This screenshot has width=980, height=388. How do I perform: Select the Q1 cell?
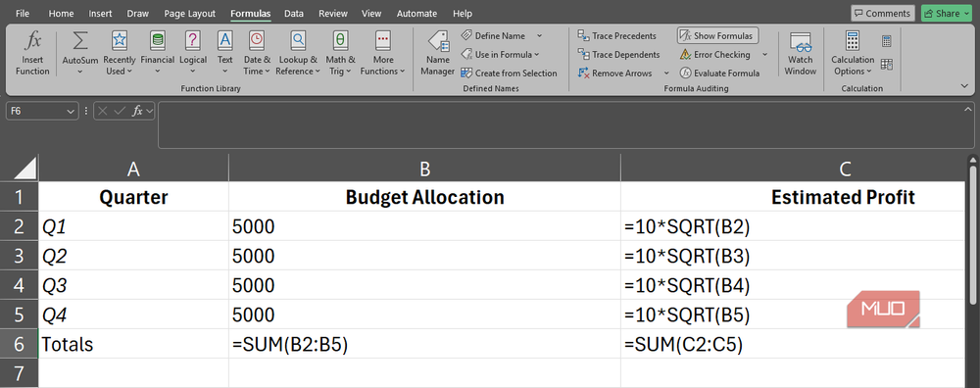[133, 226]
